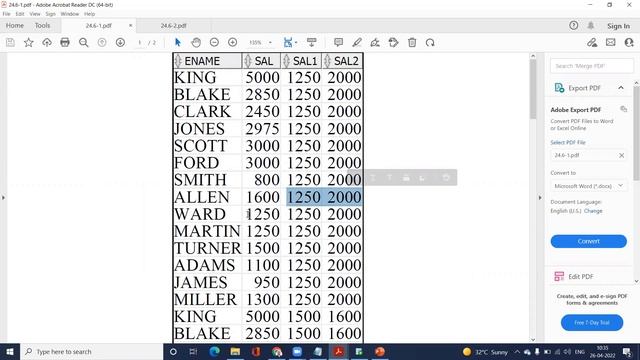Send file by email icon
640x360 pixels.
[x=611, y=42]
